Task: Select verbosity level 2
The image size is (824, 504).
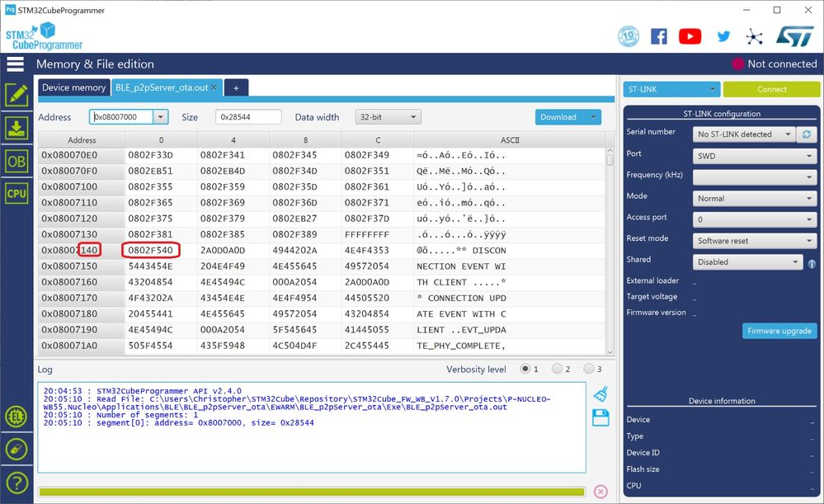Action: pos(557,369)
